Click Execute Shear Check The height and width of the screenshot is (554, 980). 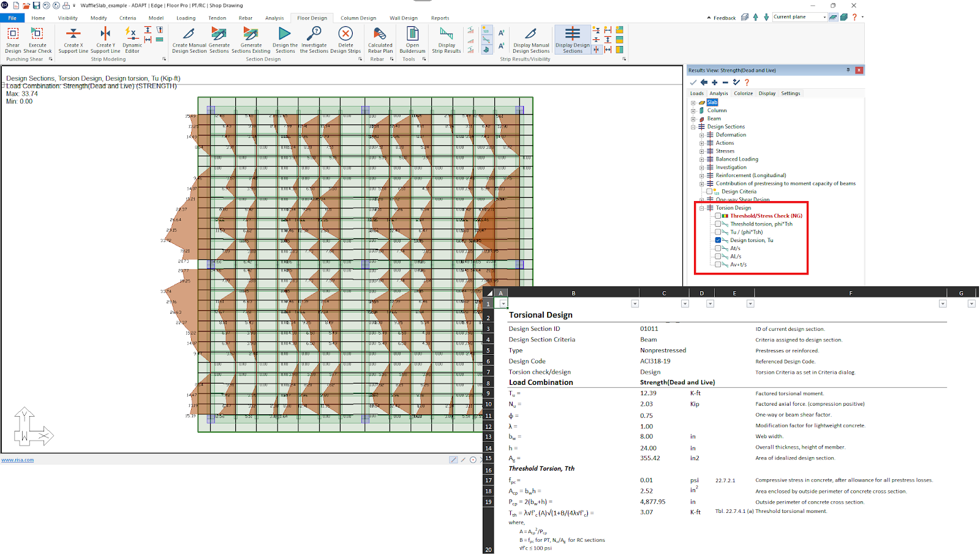click(37, 38)
